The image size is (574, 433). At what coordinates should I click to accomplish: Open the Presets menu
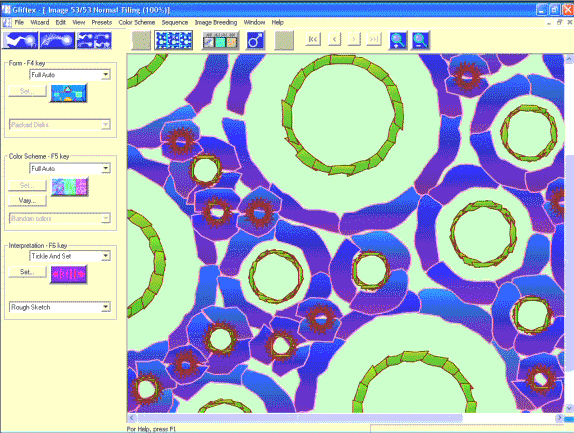pyautogui.click(x=102, y=22)
